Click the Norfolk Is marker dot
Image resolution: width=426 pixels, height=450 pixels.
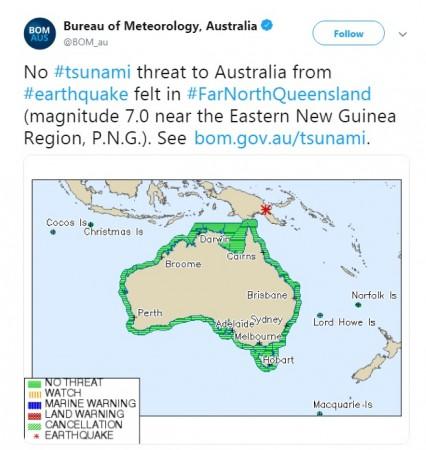point(358,305)
